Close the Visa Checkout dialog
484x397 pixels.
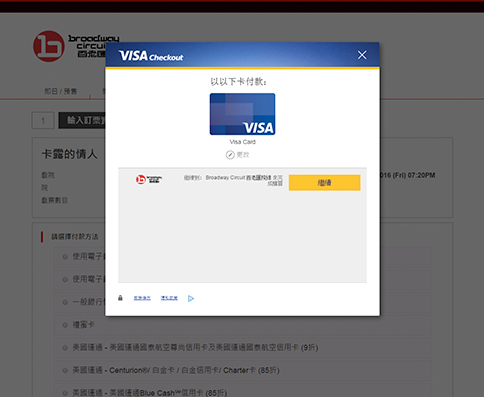click(x=362, y=55)
